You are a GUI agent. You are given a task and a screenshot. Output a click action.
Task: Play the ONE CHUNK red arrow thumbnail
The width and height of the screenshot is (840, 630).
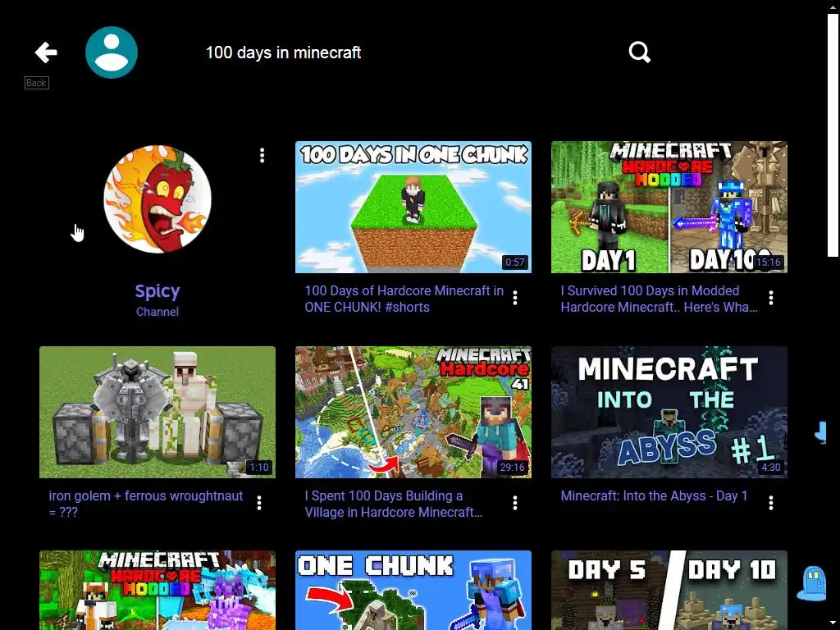tap(413, 591)
